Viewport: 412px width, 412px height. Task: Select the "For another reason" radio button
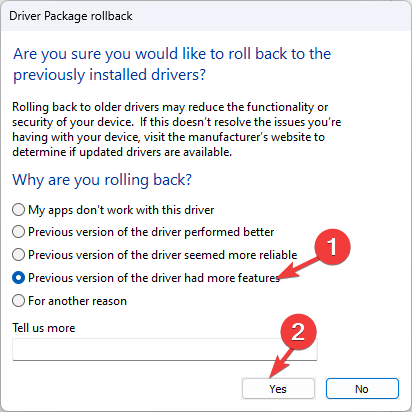18,301
